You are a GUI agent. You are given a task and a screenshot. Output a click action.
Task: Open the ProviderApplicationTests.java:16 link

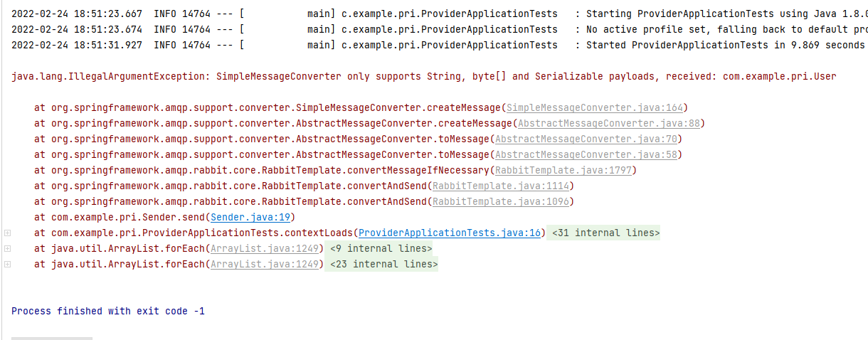450,233
